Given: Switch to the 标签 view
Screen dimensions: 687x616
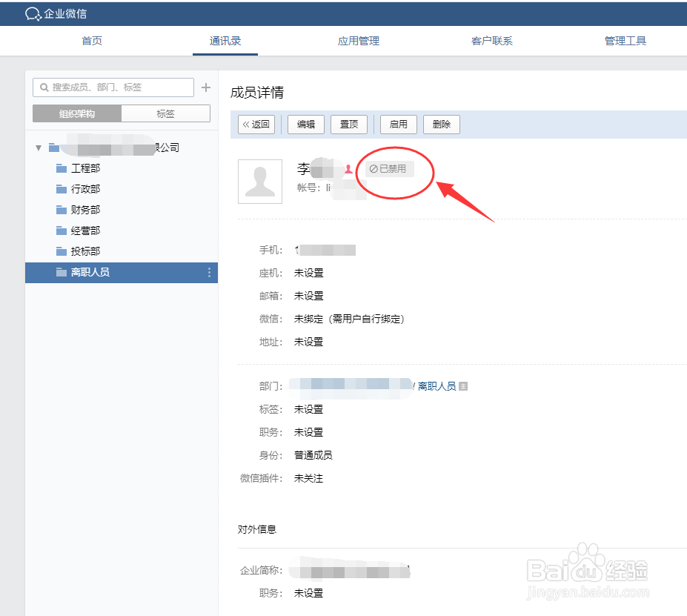Looking at the screenshot, I should point(166,113).
